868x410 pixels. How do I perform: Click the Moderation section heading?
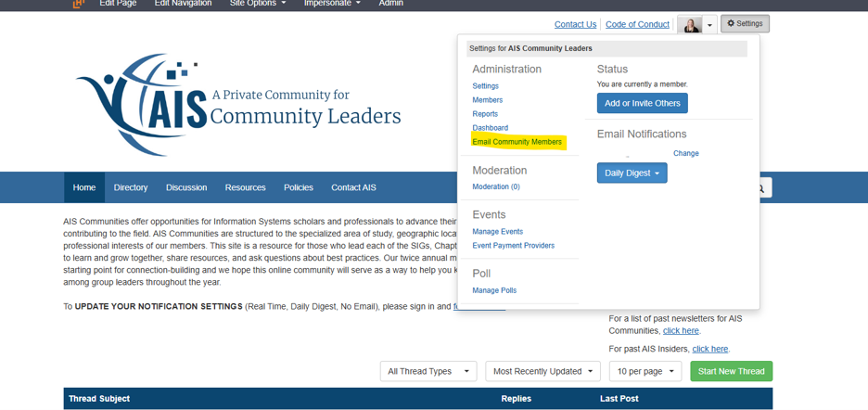coord(499,170)
